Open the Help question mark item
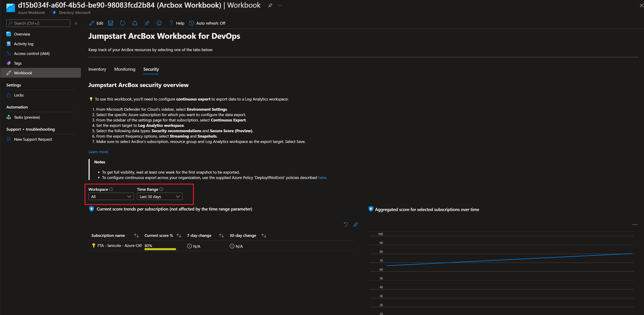The height and width of the screenshot is (315, 644). pos(176,23)
